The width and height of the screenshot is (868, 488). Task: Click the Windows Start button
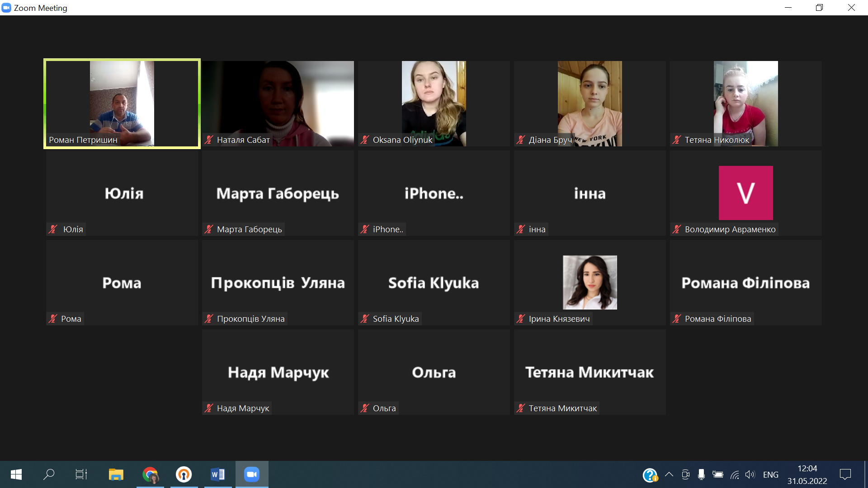pos(16,474)
